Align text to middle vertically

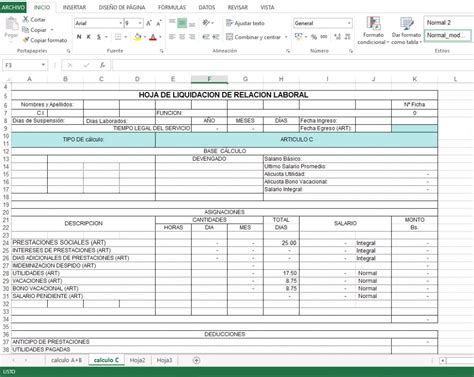(182, 23)
